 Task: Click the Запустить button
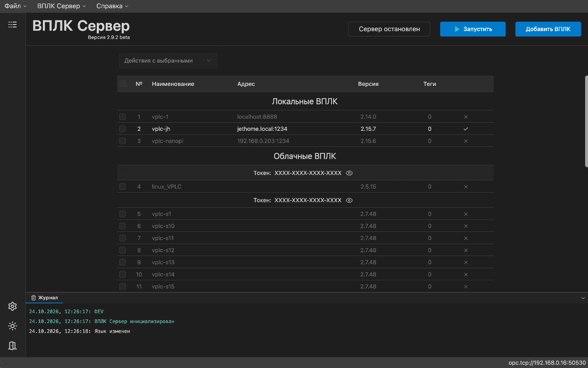[473, 29]
